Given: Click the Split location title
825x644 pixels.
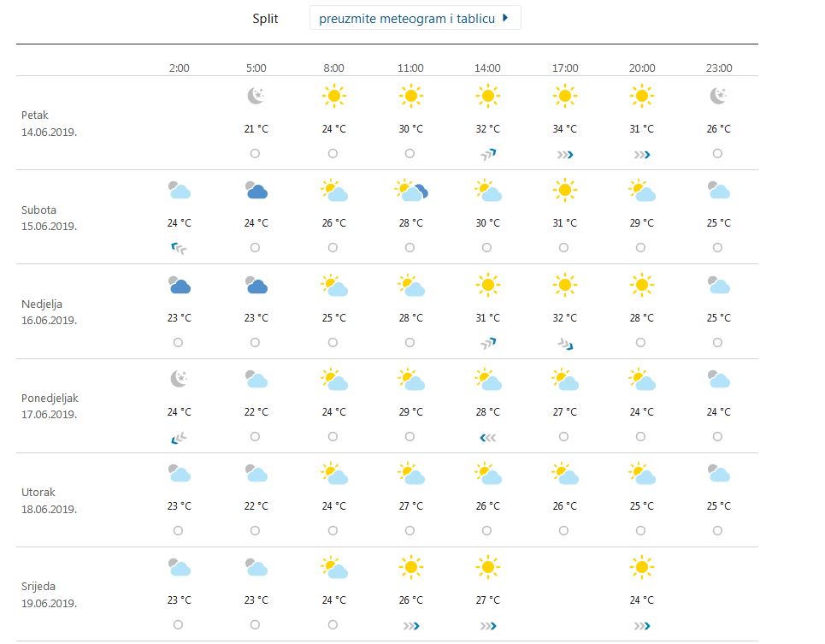Looking at the screenshot, I should coord(265,18).
